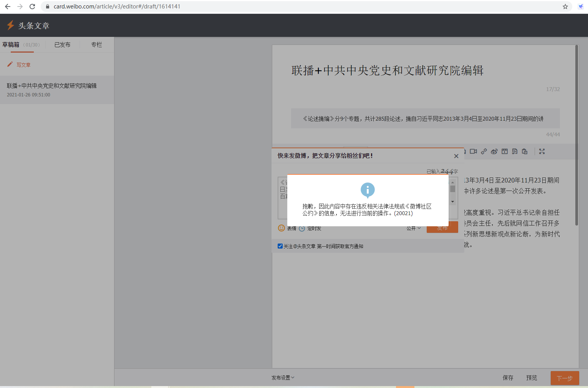The width and height of the screenshot is (588, 388).
Task: Toggle fullscreen editor mode icon
Action: pos(542,151)
